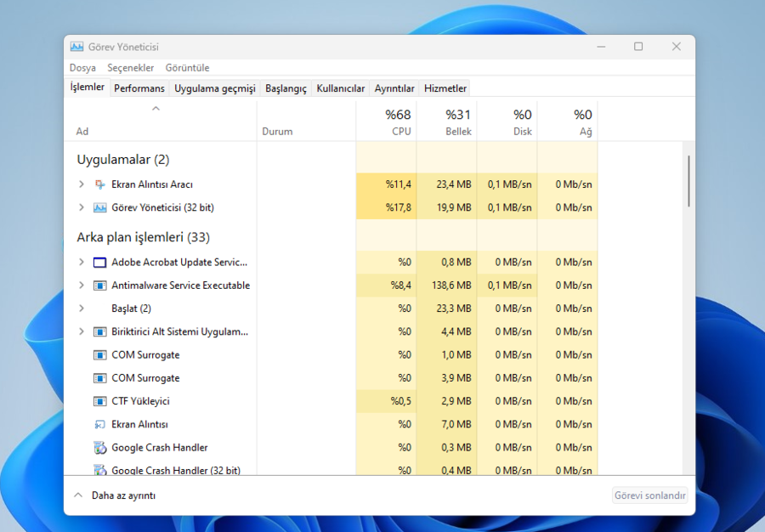The width and height of the screenshot is (765, 532).
Task: Expand the Antimalware Service Executable entry
Action: pos(82,286)
